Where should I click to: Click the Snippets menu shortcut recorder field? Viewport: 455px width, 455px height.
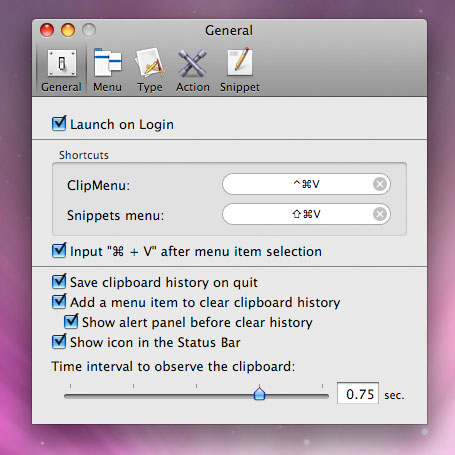pos(306,214)
